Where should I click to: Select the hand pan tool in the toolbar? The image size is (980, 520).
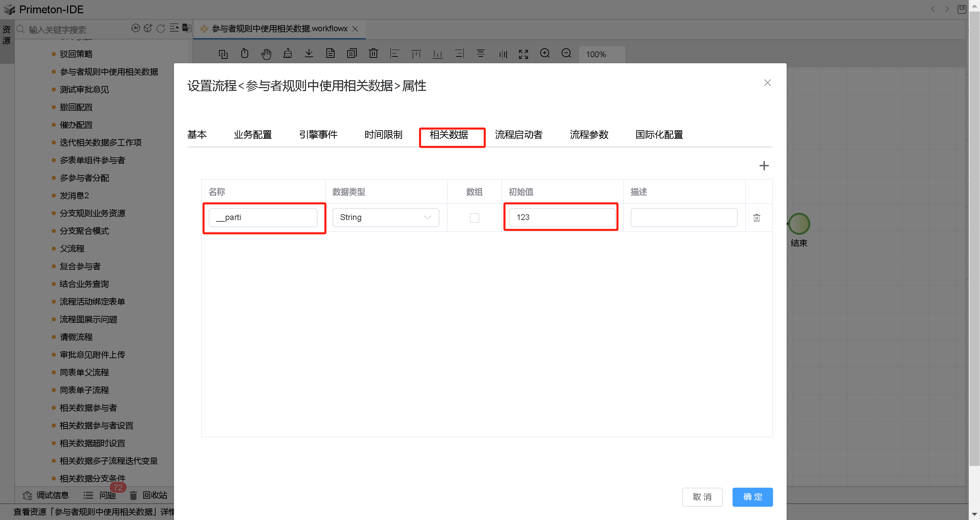click(x=266, y=54)
